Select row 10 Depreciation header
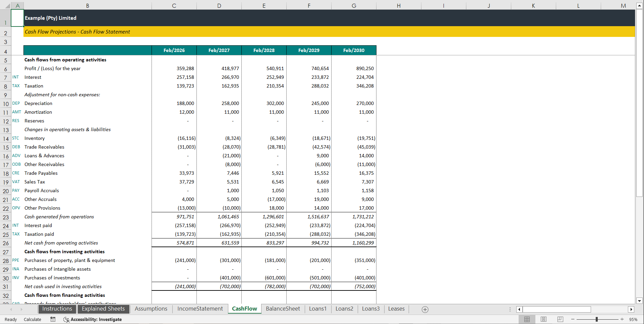 coord(5,104)
